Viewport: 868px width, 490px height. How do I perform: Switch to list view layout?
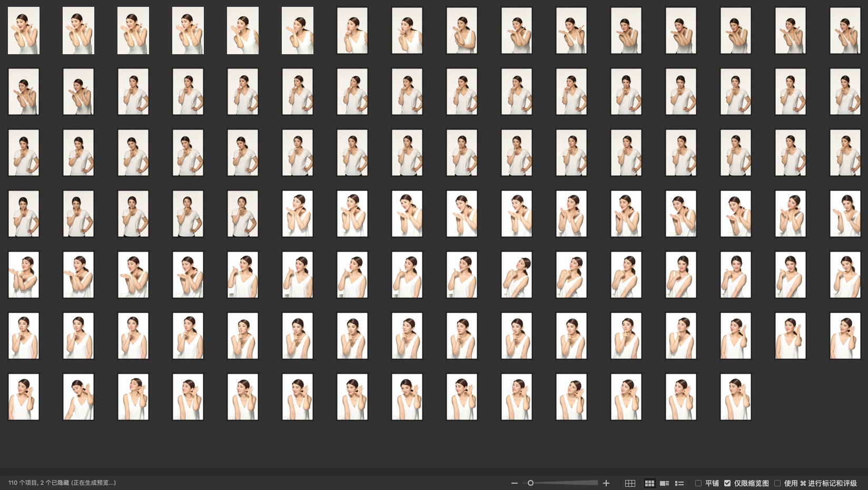(x=679, y=483)
